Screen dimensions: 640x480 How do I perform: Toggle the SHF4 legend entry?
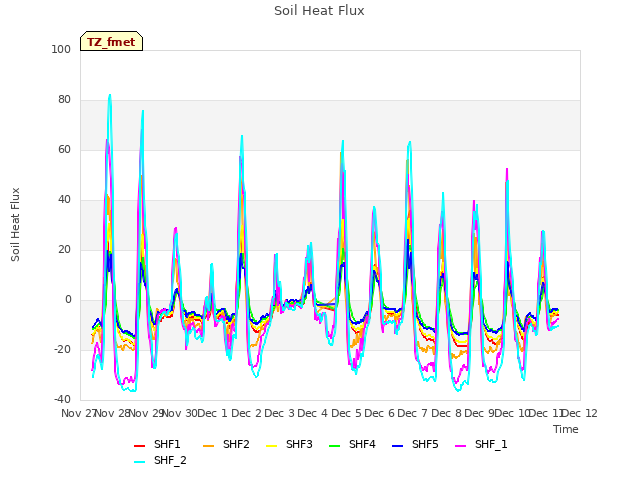(x=352, y=444)
